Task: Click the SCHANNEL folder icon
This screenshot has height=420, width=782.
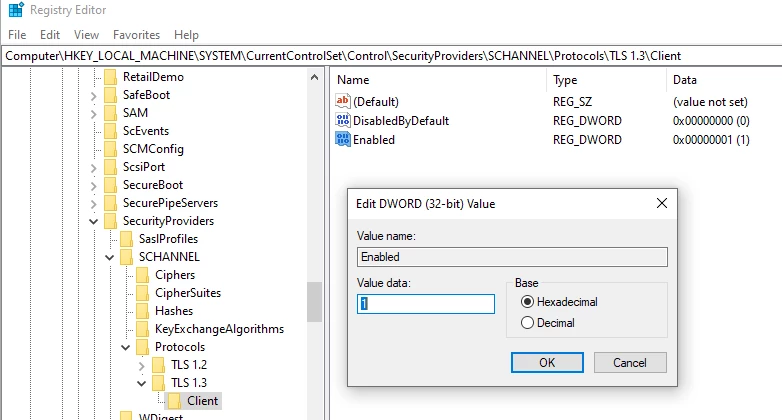Action: (x=126, y=256)
